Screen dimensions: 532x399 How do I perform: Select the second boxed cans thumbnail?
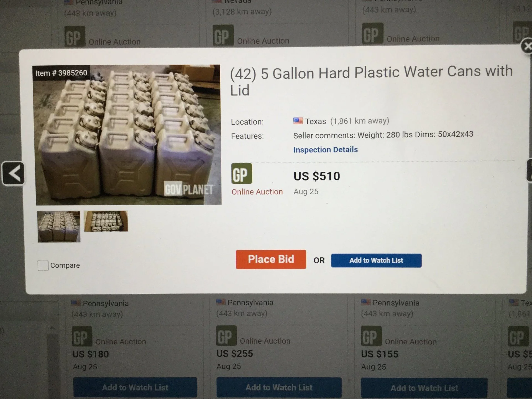(106, 221)
